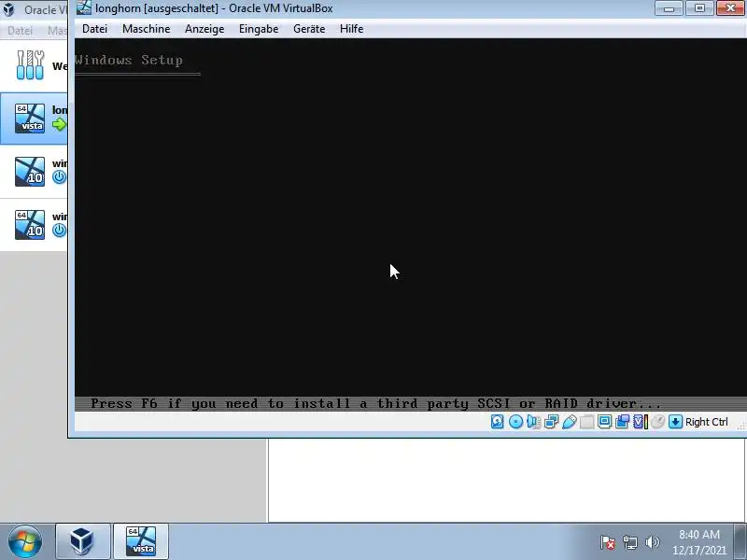The image size is (747, 560).
Task: Click the recording status icon
Action: 622,422
